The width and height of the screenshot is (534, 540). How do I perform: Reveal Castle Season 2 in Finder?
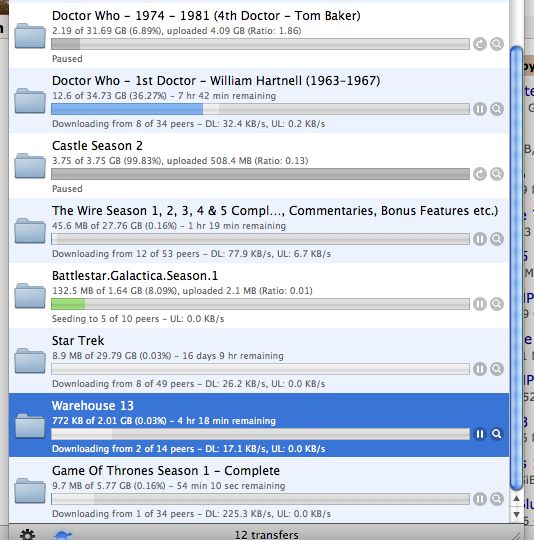click(x=497, y=174)
